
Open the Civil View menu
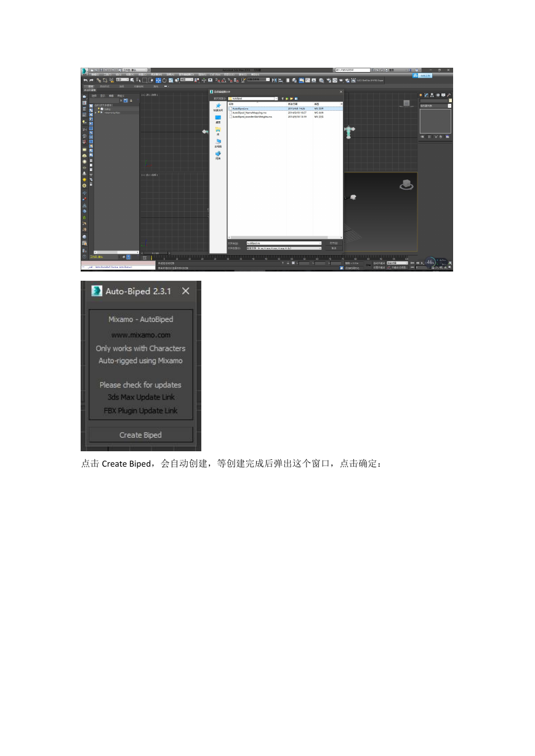[x=215, y=75]
